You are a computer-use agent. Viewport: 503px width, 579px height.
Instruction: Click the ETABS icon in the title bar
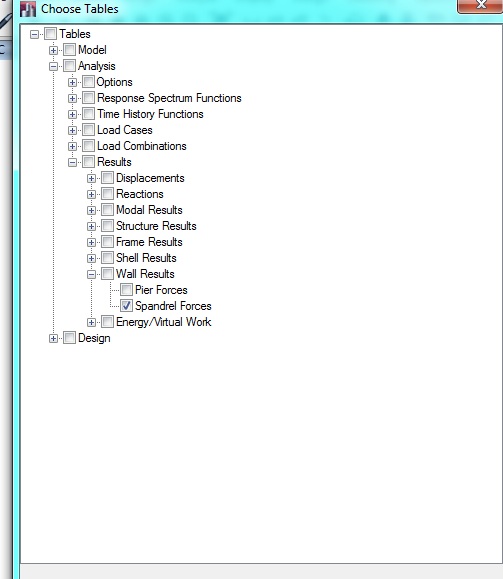[28, 9]
